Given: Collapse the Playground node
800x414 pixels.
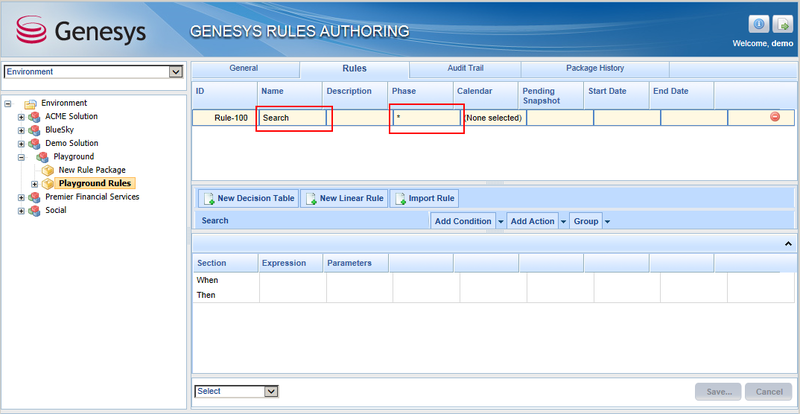Looking at the screenshot, I should pos(21,157).
